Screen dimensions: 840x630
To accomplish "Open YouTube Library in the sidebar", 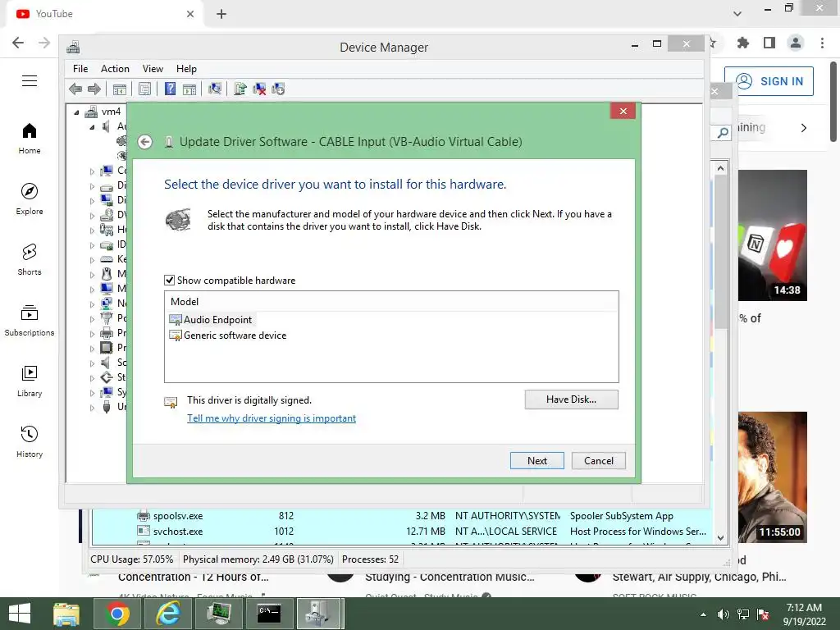I will click(x=30, y=381).
